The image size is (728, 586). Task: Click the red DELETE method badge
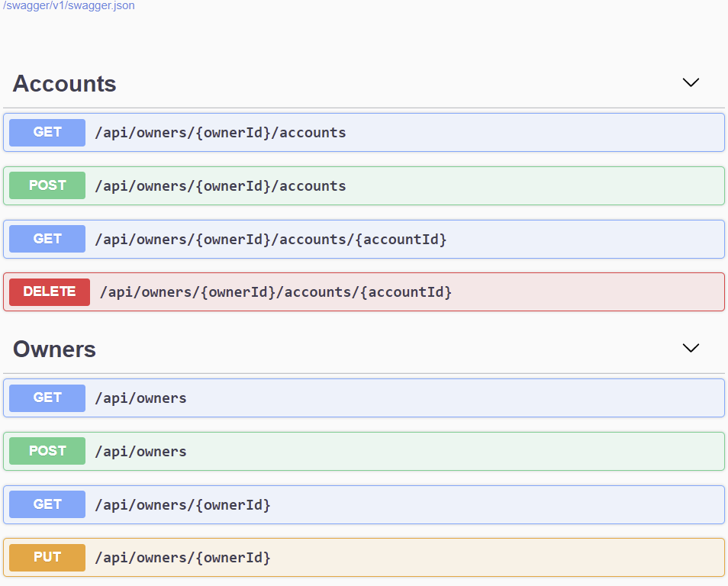pyautogui.click(x=50, y=291)
